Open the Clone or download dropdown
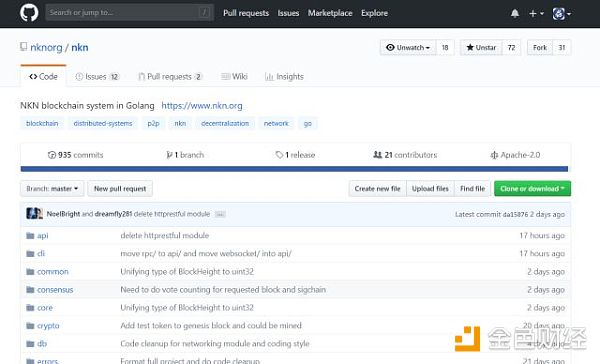Viewport: 600px width, 364px height. (532, 189)
